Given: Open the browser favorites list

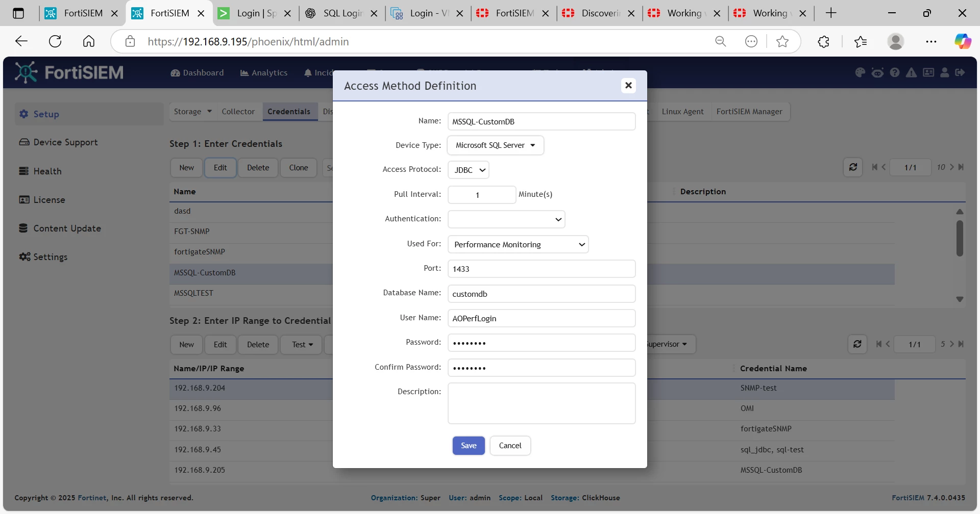Looking at the screenshot, I should [861, 41].
